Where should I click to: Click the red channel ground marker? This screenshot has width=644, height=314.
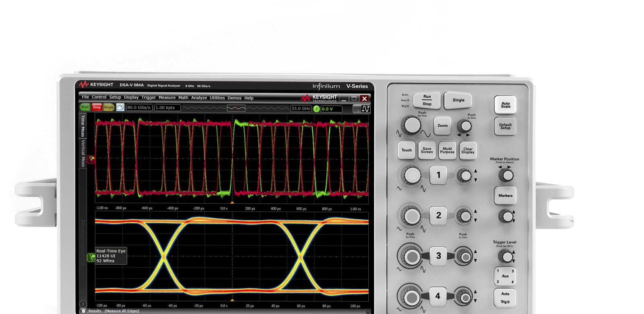click(x=91, y=159)
